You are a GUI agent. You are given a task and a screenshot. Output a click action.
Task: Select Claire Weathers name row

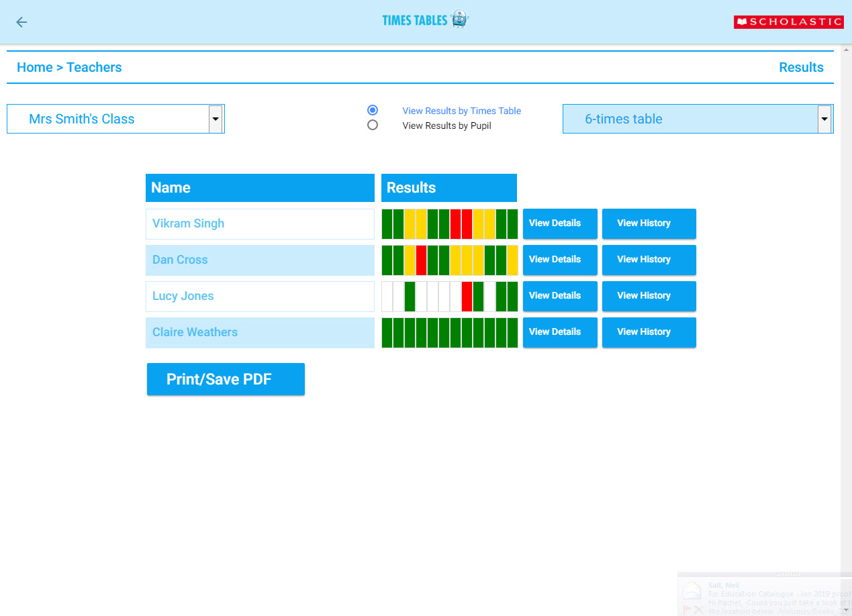click(x=260, y=332)
